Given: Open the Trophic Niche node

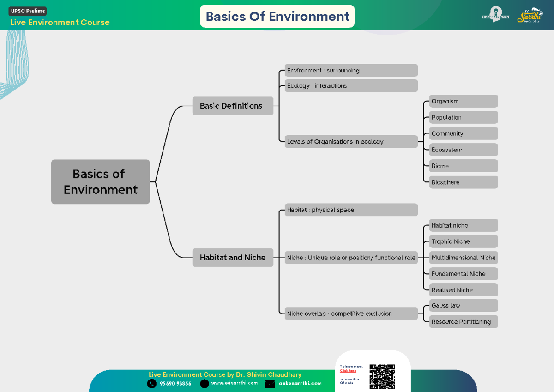Looking at the screenshot, I should (463, 241).
